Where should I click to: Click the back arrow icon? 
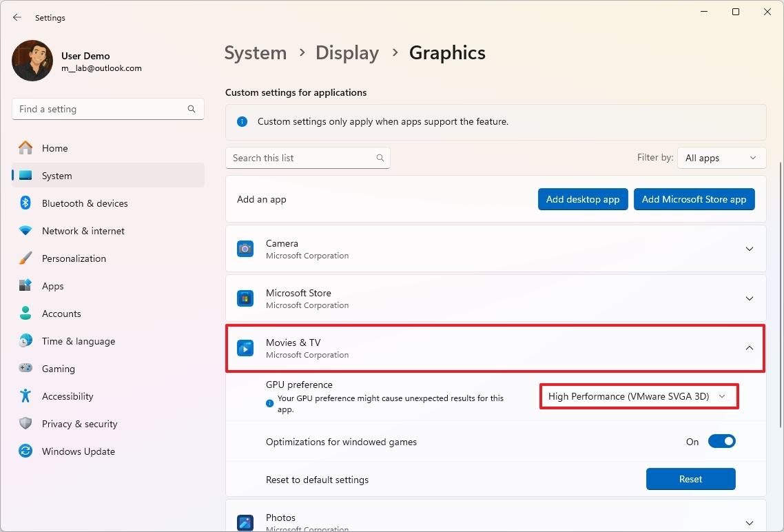pos(17,17)
